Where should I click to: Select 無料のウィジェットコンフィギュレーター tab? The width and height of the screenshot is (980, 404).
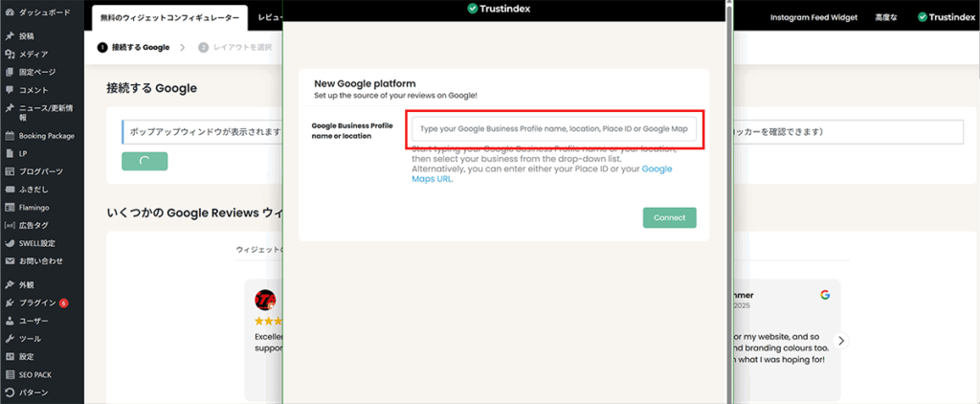click(168, 18)
